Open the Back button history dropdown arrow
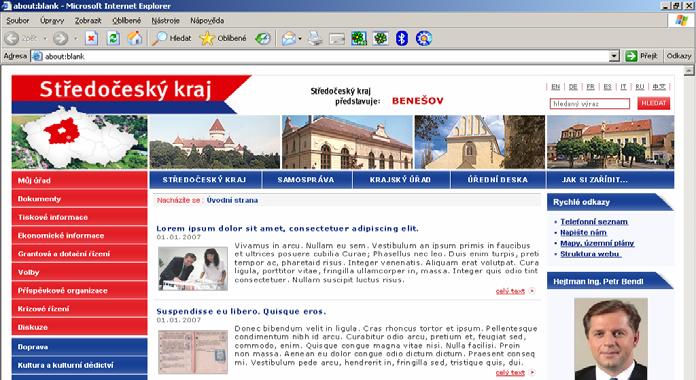The image size is (696, 380). coord(45,39)
